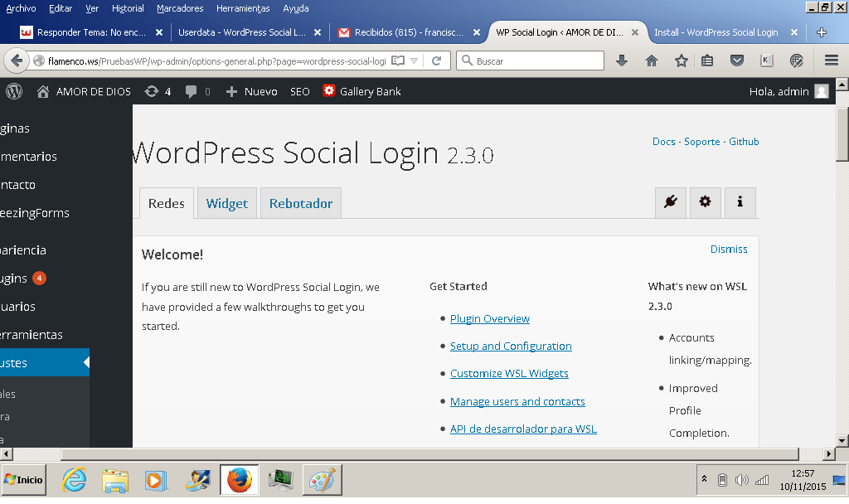
Task: Open a new browser tab with plus
Action: [x=822, y=32]
